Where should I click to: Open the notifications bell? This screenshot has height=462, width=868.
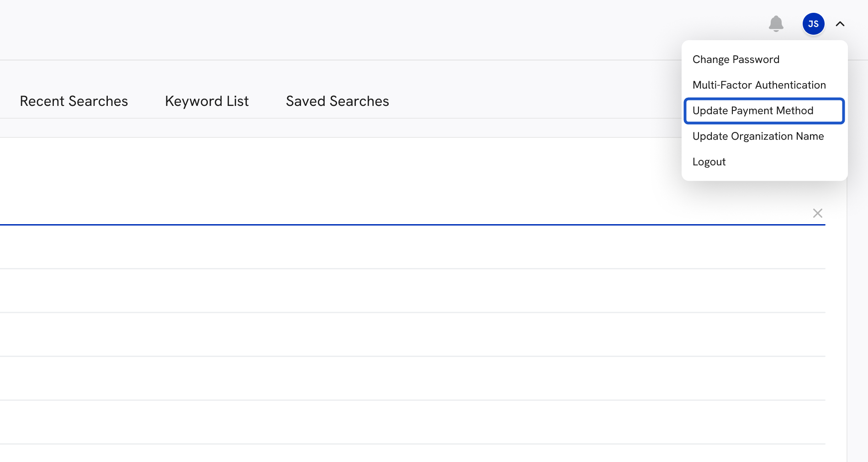(776, 24)
